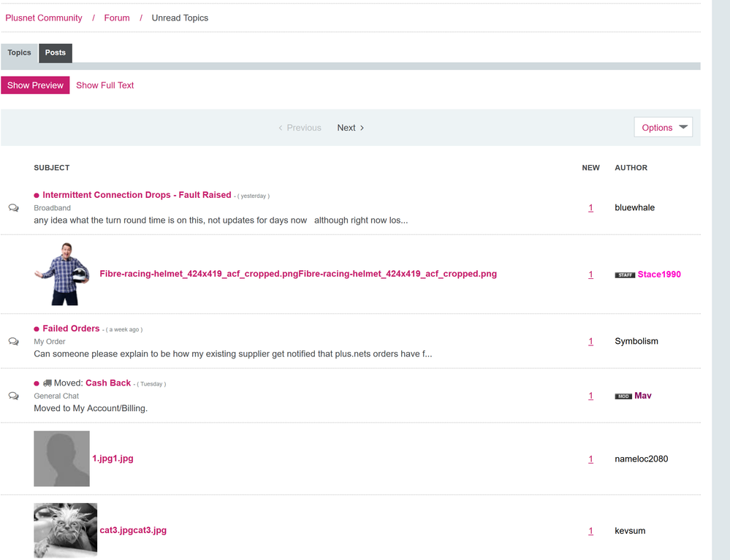This screenshot has height=560, width=730.
Task: Open the Options dropdown menu
Action: pos(663,128)
